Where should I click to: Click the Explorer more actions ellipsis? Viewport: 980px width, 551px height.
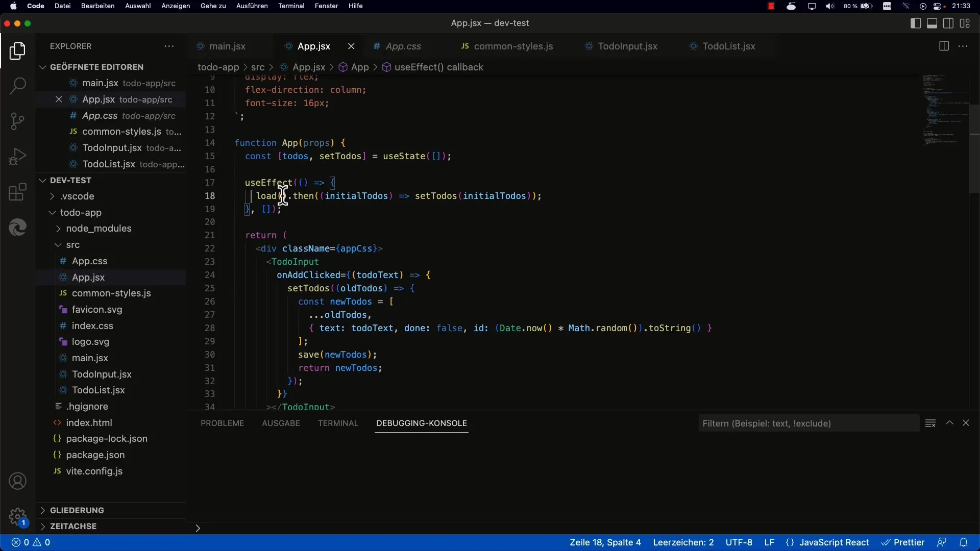[x=169, y=46]
